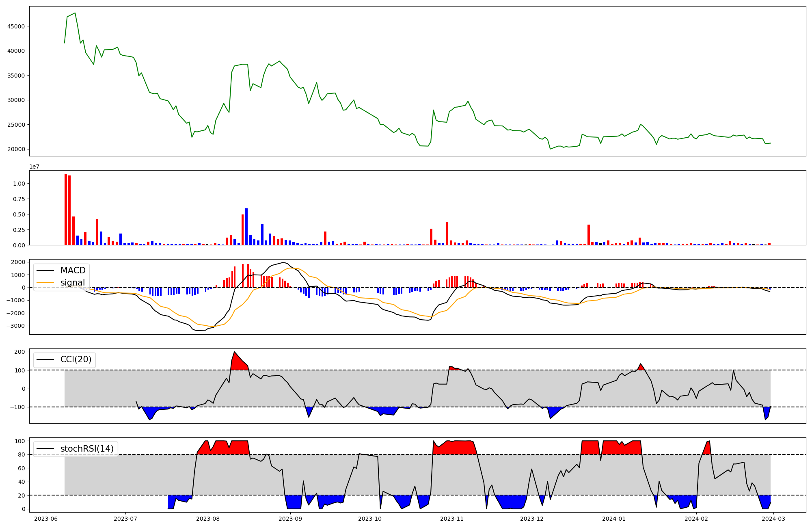
Task: Click the 45000 price axis label
Action: (16, 26)
